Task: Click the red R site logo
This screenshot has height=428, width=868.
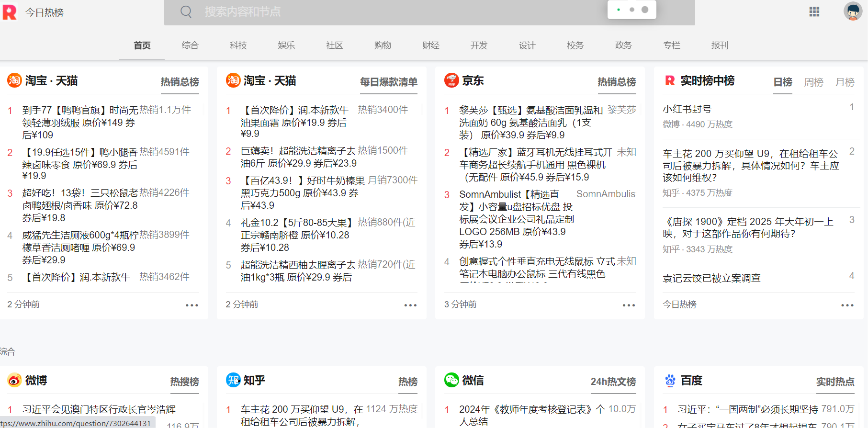Action: click(x=10, y=12)
